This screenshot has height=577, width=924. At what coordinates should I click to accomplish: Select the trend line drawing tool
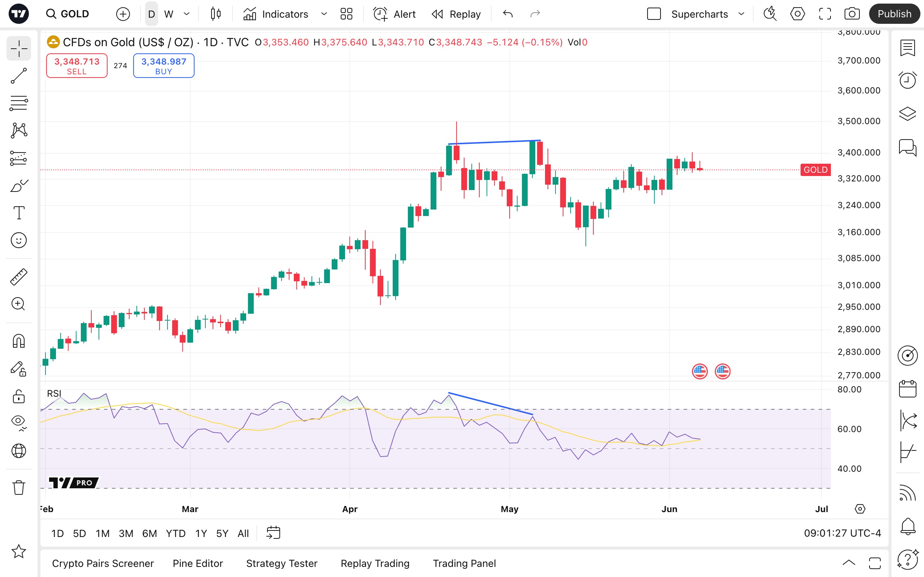click(x=18, y=76)
